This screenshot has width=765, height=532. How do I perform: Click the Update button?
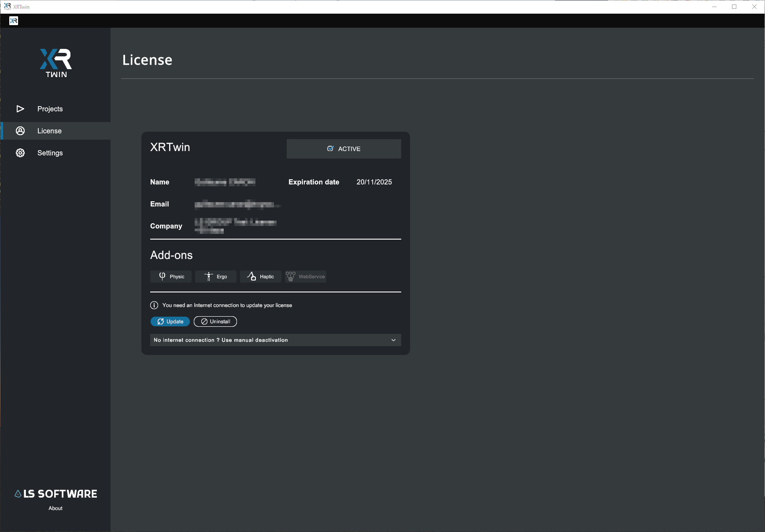(170, 321)
